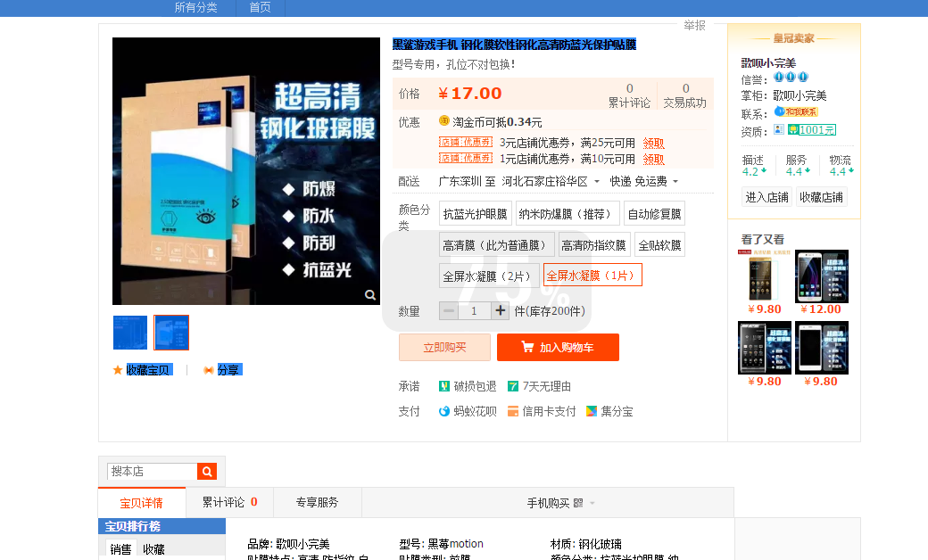Screen dimensions: 928x560
Task: Open the 专享服务 tab
Action: [x=317, y=502]
